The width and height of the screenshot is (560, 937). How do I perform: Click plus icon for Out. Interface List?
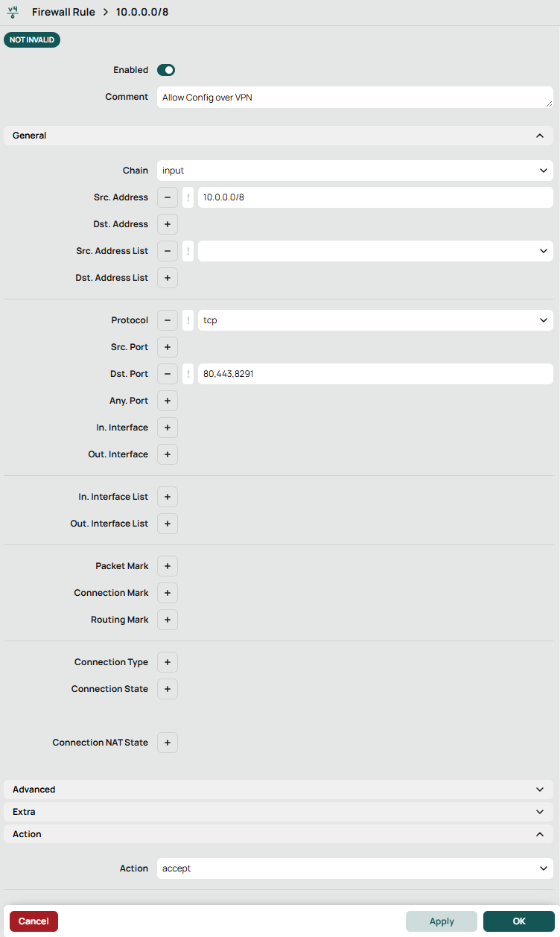point(167,524)
